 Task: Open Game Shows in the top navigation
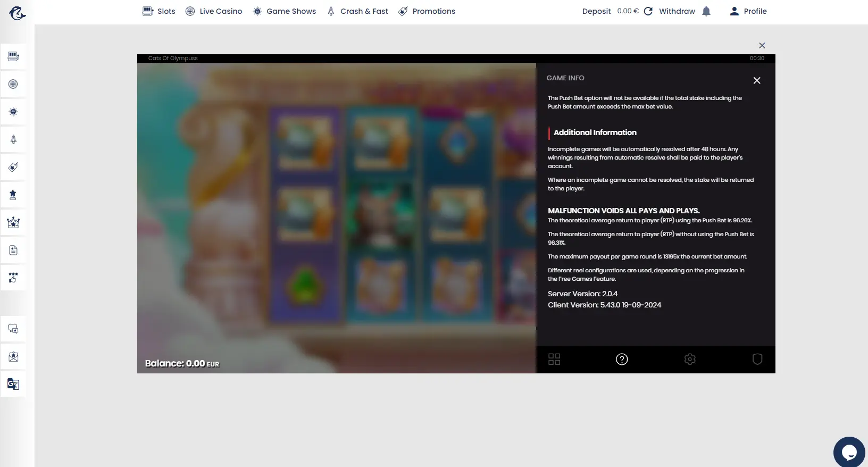[x=284, y=11]
